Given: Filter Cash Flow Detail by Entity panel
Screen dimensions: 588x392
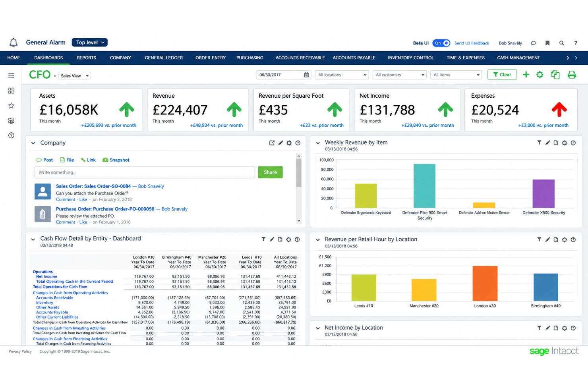Looking at the screenshot, I should point(263,239).
